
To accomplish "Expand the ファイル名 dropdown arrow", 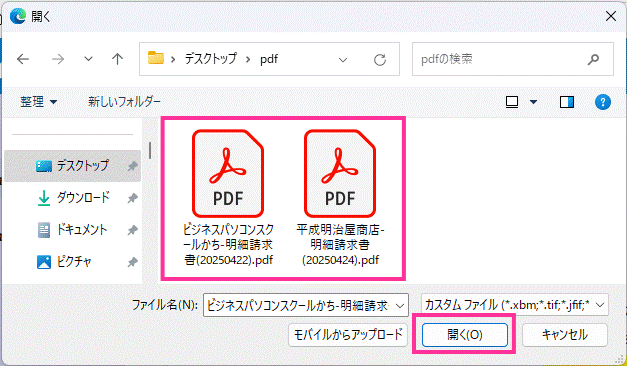I will pyautogui.click(x=400, y=306).
